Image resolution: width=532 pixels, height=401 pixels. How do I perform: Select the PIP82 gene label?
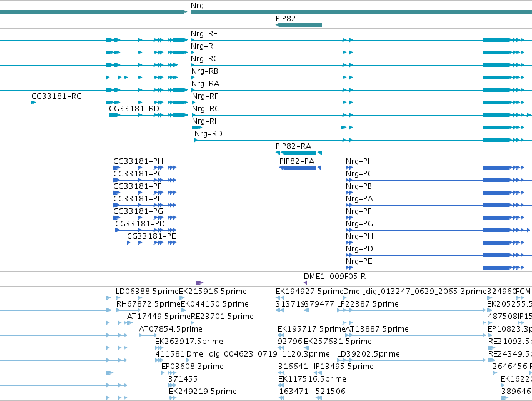(285, 18)
